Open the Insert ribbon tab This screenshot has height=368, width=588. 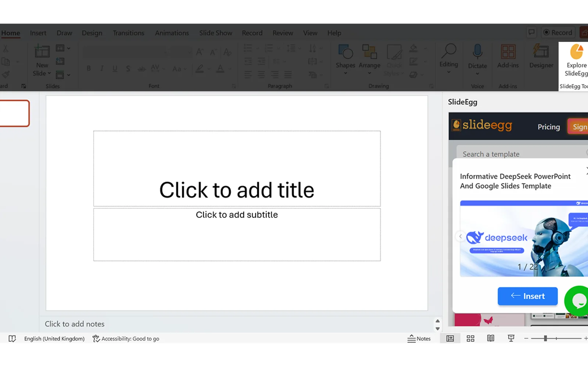[38, 33]
